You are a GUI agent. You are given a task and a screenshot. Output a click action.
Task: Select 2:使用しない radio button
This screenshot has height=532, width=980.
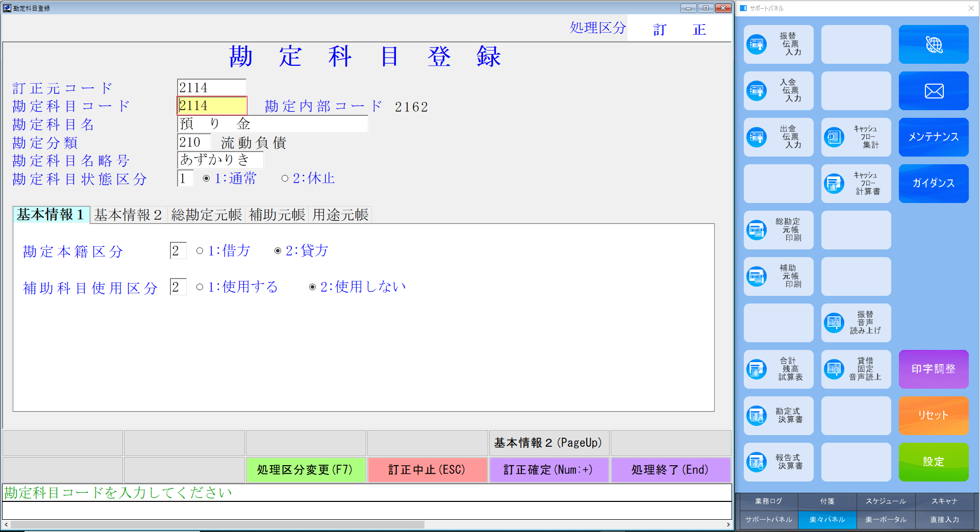pyautogui.click(x=312, y=287)
